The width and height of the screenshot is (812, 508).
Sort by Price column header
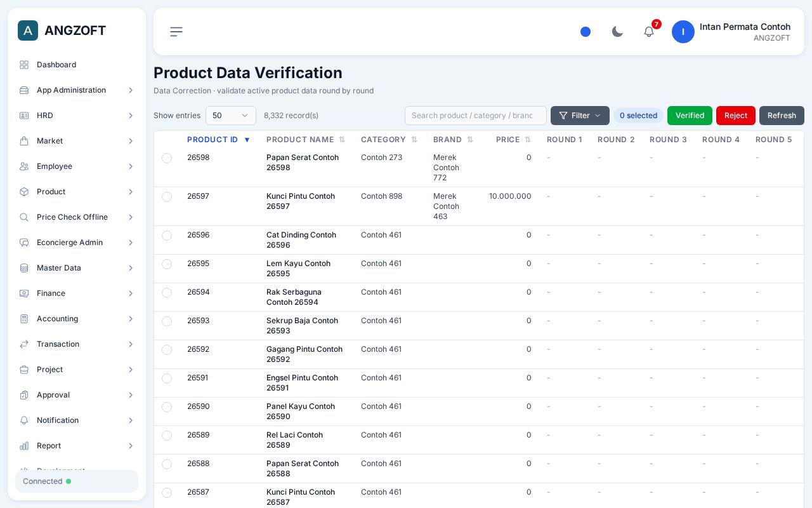click(x=513, y=140)
